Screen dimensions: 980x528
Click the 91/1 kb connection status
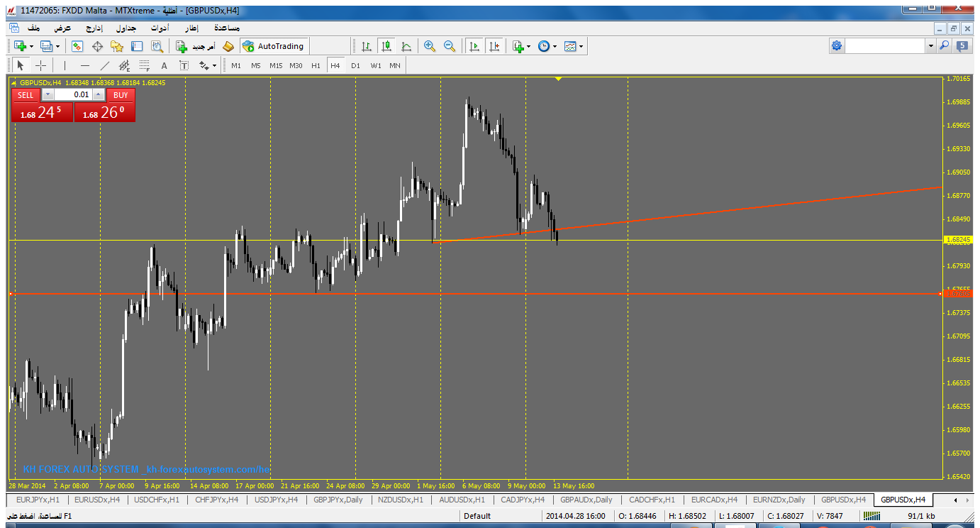921,516
